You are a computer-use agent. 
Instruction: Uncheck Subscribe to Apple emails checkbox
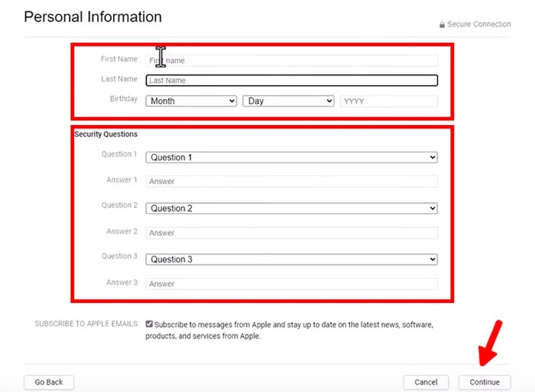149,324
